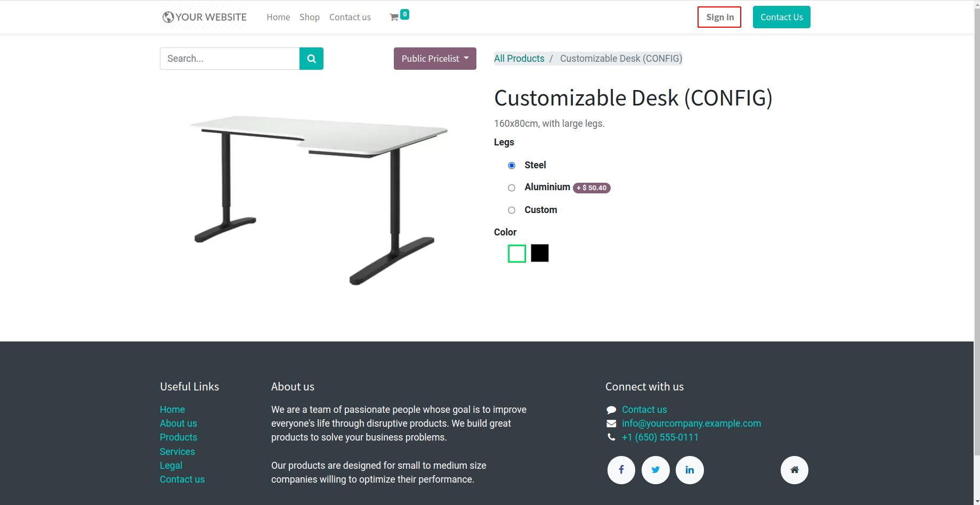
Task: Select the Custom legs option
Action: 512,210
